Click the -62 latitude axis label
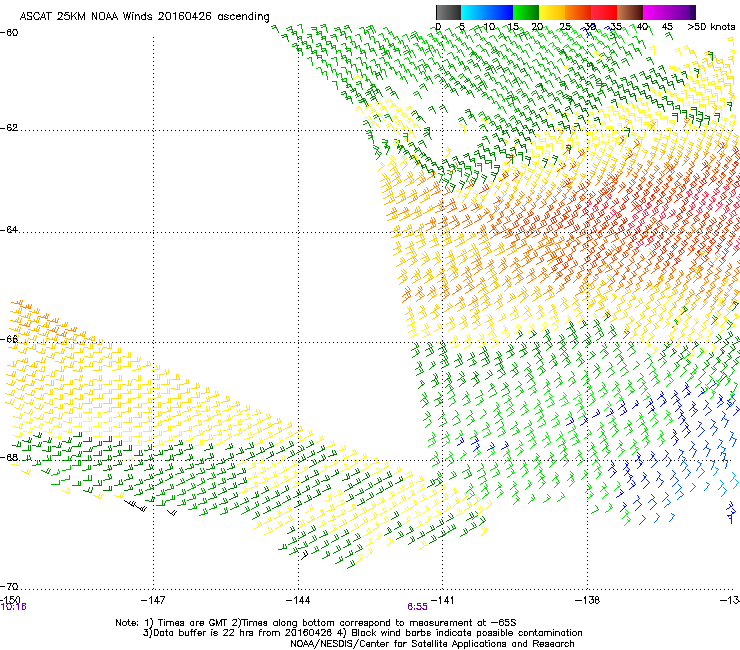This screenshot has width=740, height=650. 9,128
